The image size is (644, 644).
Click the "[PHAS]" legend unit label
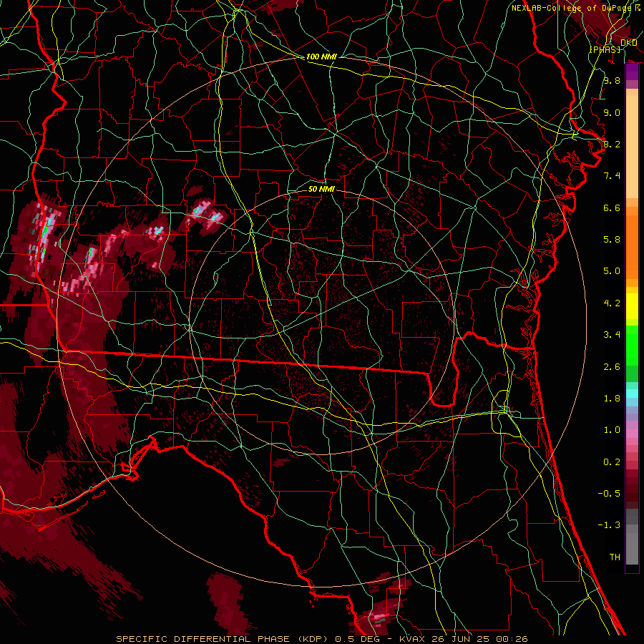[605, 49]
